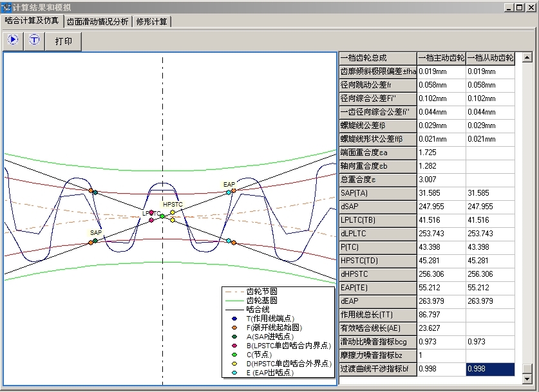
Task: Select the 一档齿轮总成 header cell
Action: (377, 58)
